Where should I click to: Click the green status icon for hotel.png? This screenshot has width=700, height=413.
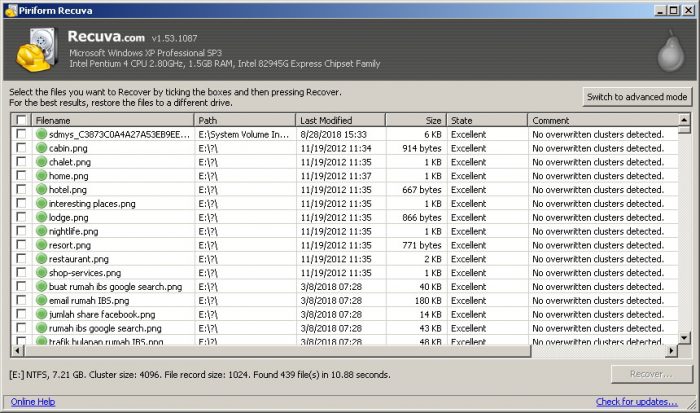click(x=42, y=189)
